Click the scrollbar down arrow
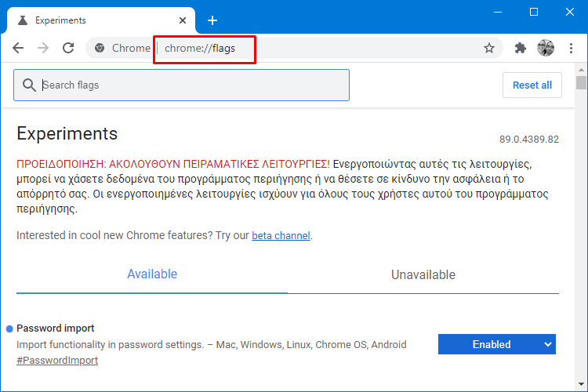 [x=581, y=384]
